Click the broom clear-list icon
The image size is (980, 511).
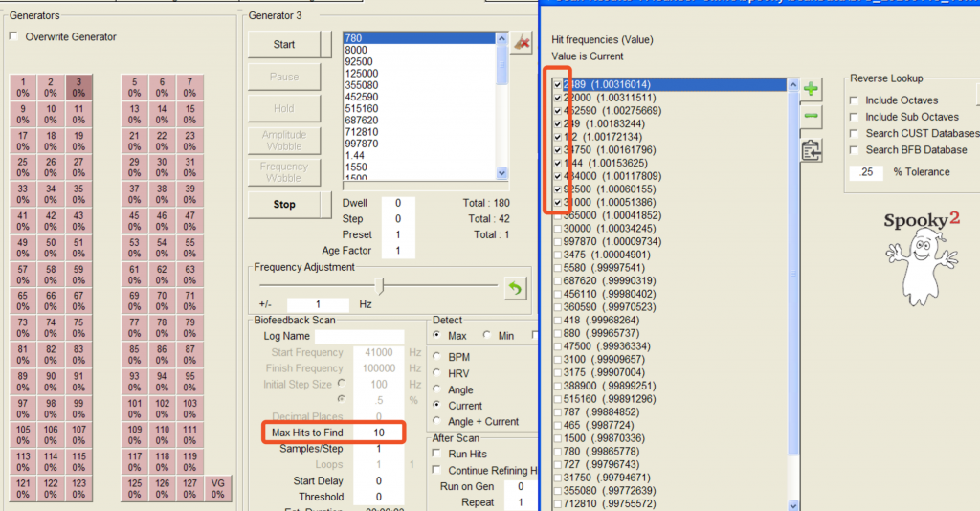522,42
